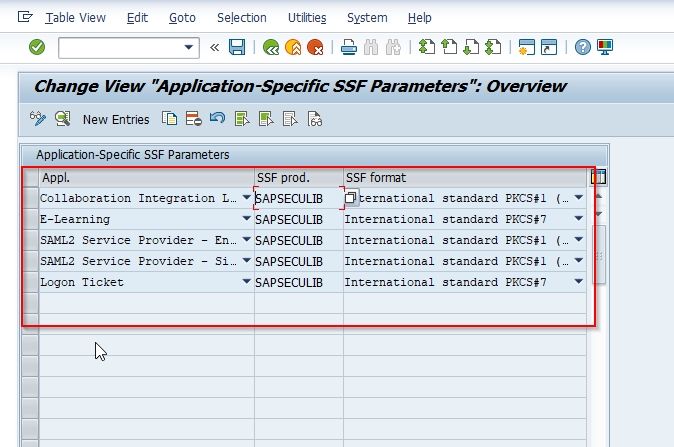Screen dimensions: 674x447
Task: Click the yellow Exit icon
Action: (x=293, y=47)
